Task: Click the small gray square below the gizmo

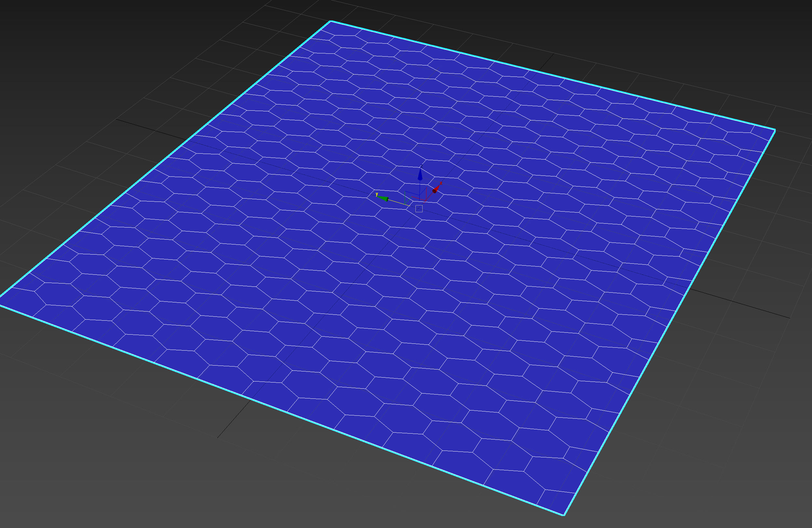Action: point(419,209)
